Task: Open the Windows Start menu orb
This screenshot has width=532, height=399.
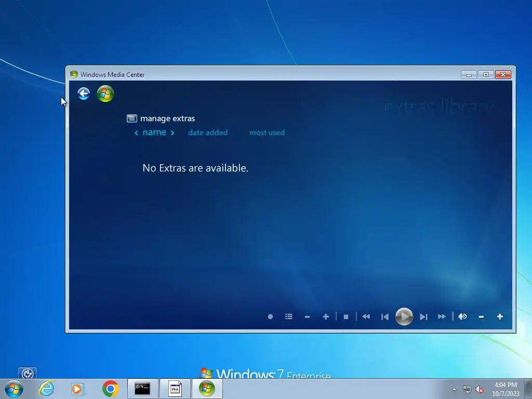Action: [14, 389]
